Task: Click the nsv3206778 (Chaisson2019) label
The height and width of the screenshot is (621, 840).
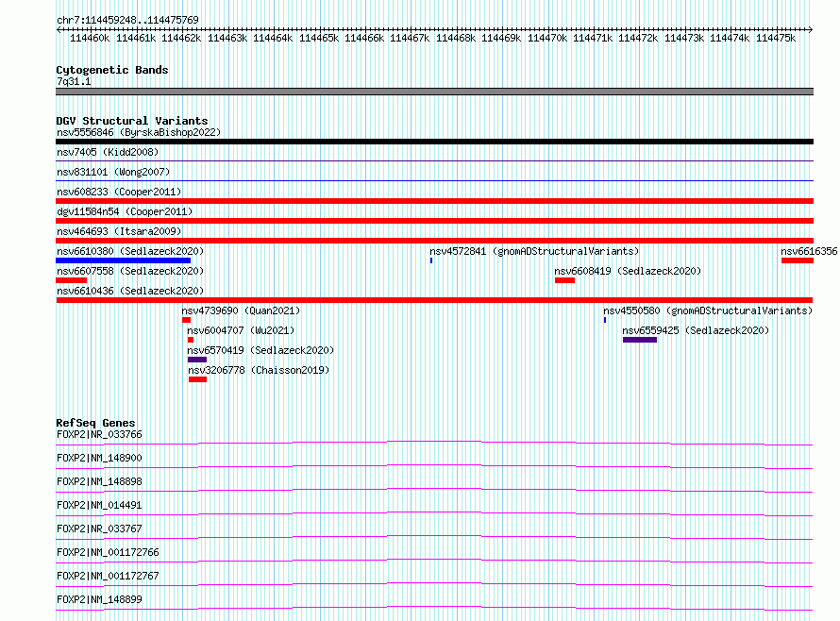Action: (259, 370)
